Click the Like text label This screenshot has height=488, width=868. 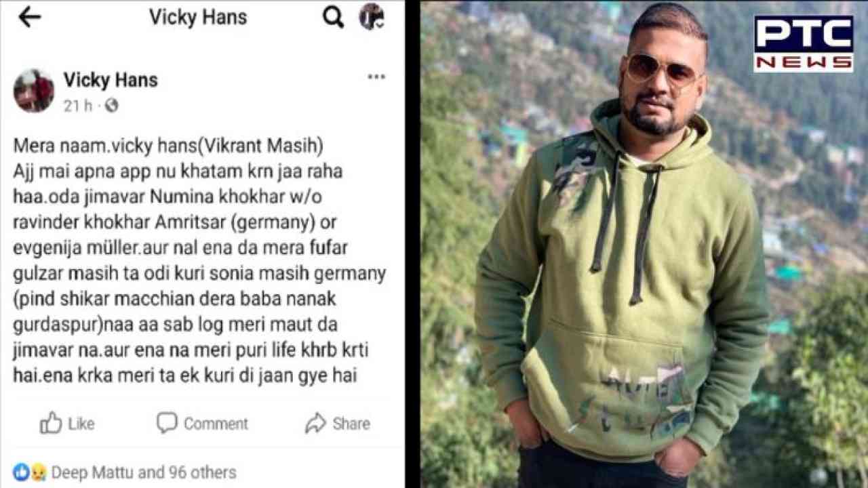[x=81, y=424]
